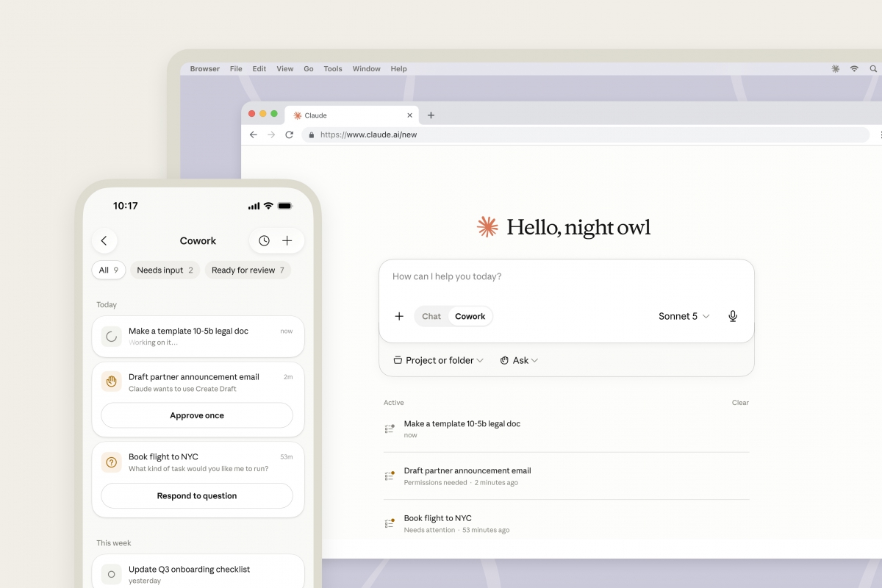Open the Project or folder dropdown

[438, 360]
